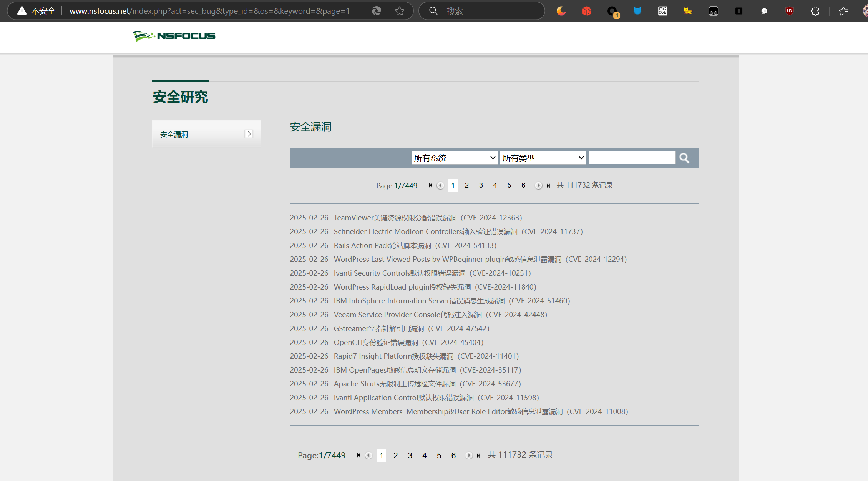Jump to last page in top pager

(x=548, y=186)
